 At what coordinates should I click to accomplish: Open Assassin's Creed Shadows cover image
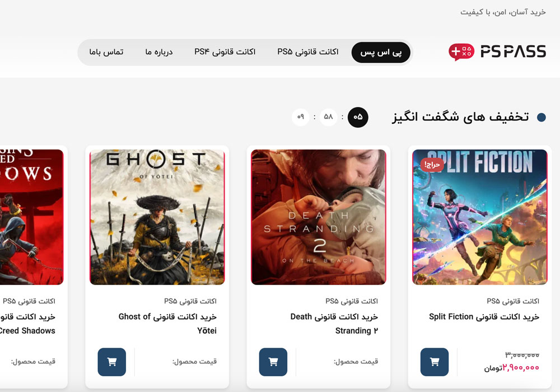(x=31, y=217)
